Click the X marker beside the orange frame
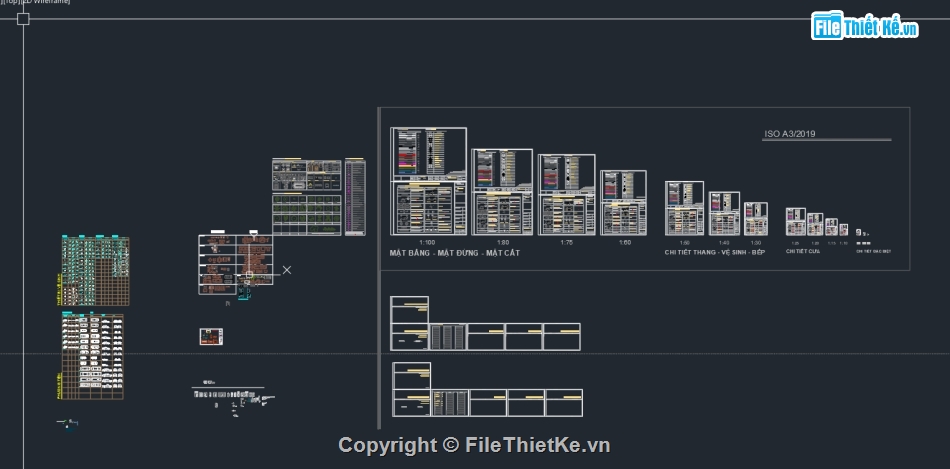Viewport: 950px width, 469px height. (x=287, y=270)
